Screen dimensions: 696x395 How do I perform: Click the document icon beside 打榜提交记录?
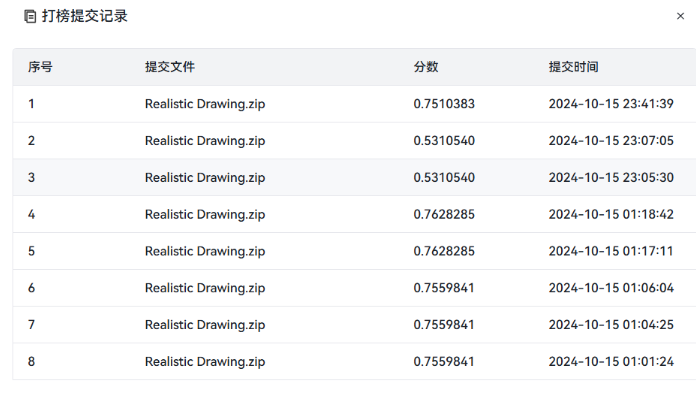coord(30,16)
